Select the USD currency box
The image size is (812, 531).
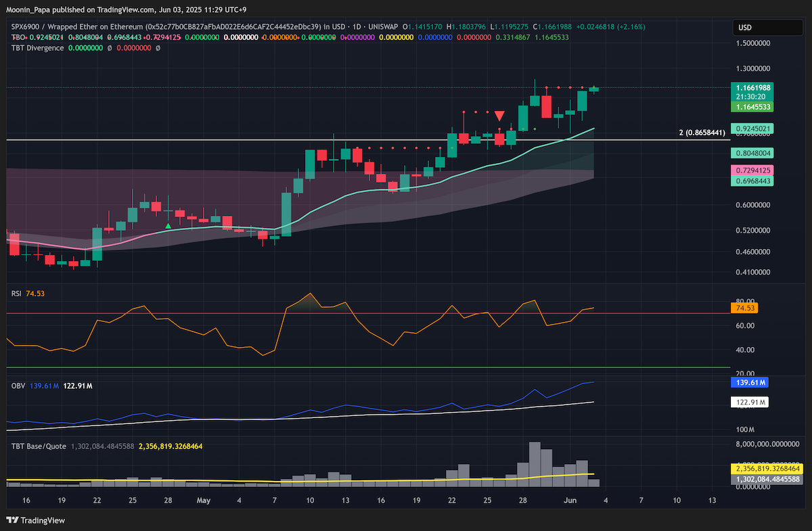coord(768,28)
